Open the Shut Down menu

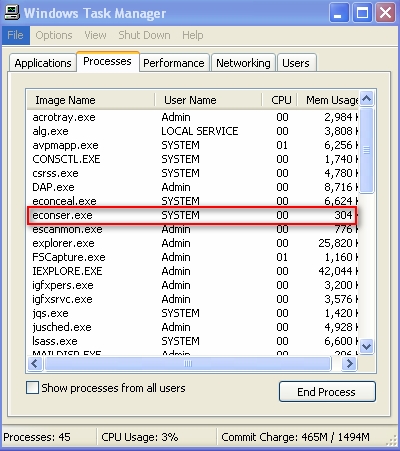tap(144, 35)
